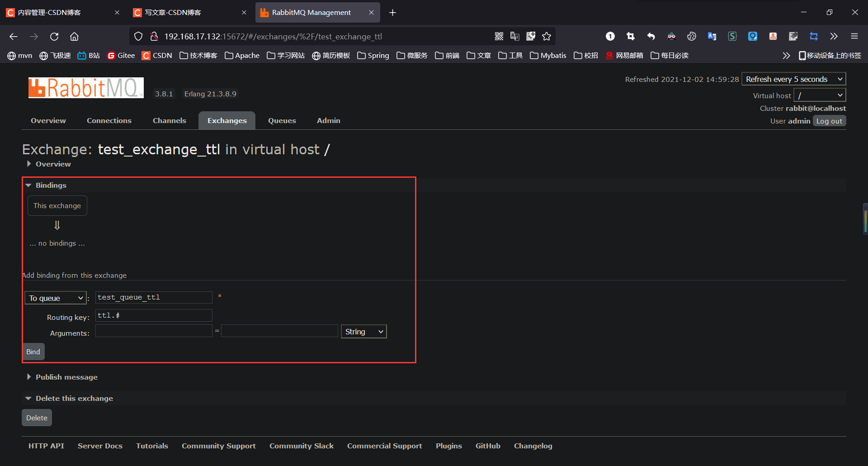This screenshot has width=868, height=466.
Task: Switch to the Overview tab
Action: (x=48, y=120)
